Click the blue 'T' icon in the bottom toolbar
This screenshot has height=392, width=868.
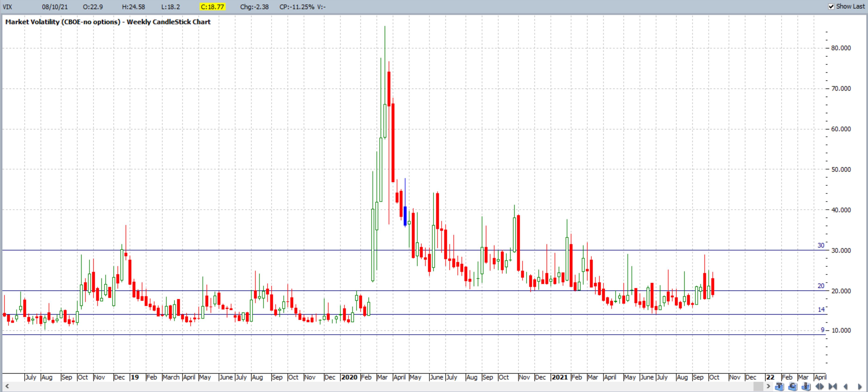[x=779, y=386]
